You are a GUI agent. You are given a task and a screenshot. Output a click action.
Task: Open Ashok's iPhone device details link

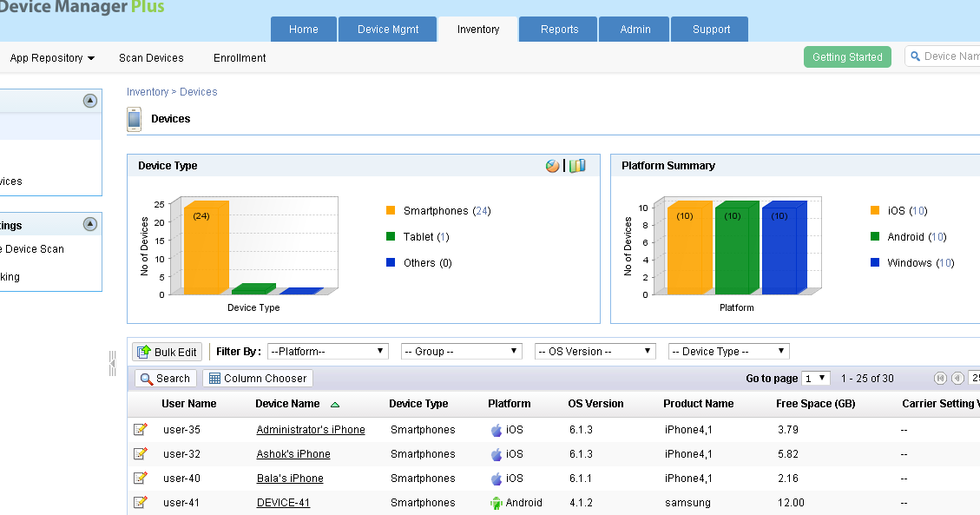(x=293, y=453)
